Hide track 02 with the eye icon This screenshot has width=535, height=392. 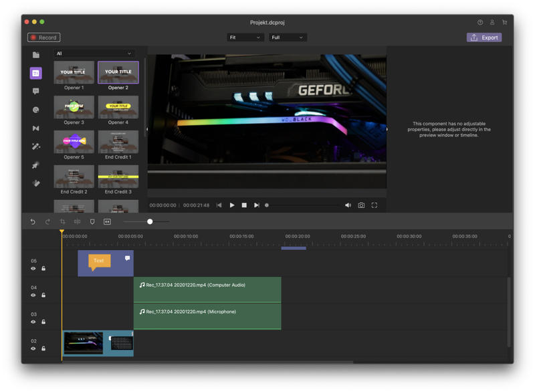[x=33, y=349]
